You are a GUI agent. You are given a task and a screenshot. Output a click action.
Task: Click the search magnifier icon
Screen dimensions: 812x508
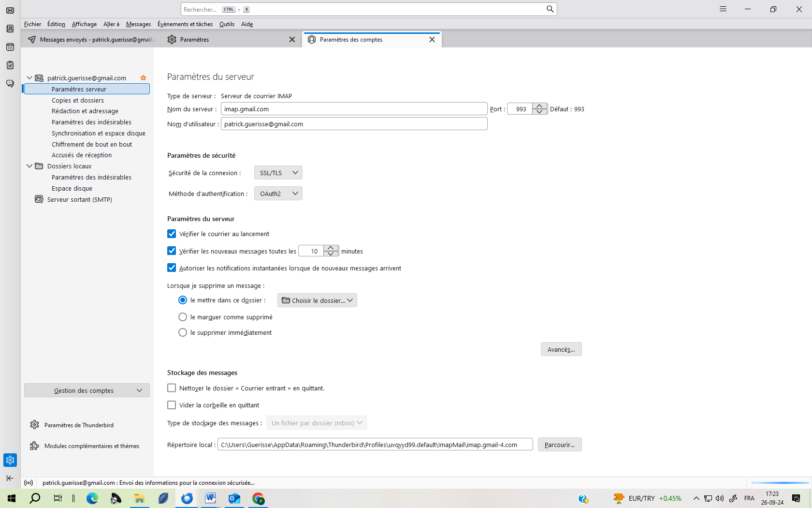coord(550,9)
